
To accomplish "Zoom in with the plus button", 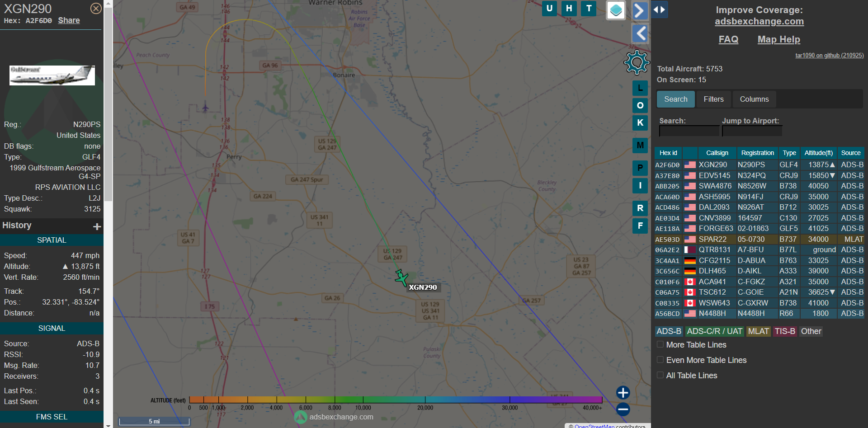I will (x=623, y=392).
